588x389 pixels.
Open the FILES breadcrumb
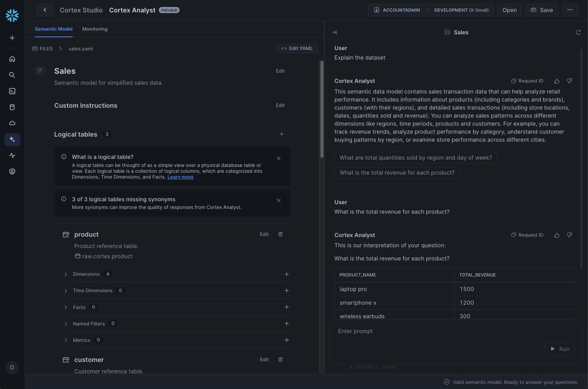(42, 49)
